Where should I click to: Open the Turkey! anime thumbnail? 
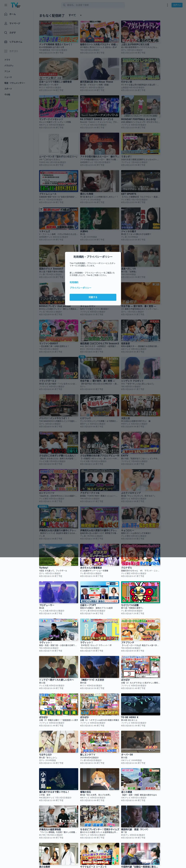pyautogui.click(x=58, y=555)
